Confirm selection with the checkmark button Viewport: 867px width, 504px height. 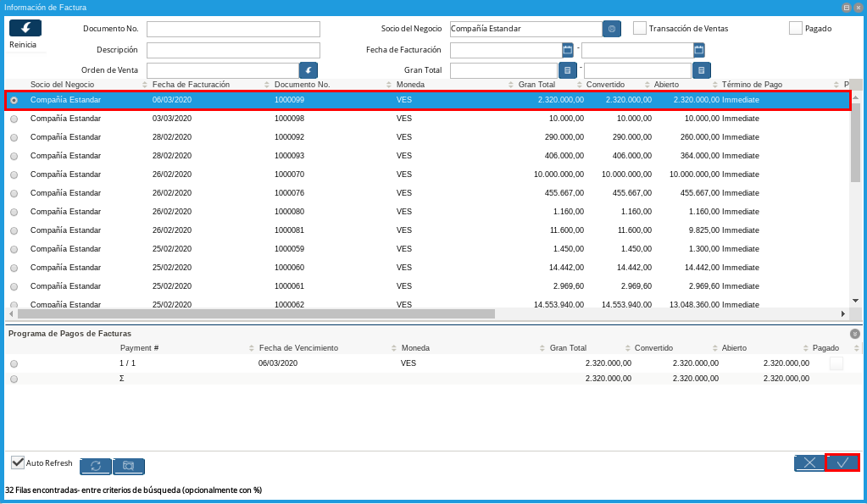(842, 462)
